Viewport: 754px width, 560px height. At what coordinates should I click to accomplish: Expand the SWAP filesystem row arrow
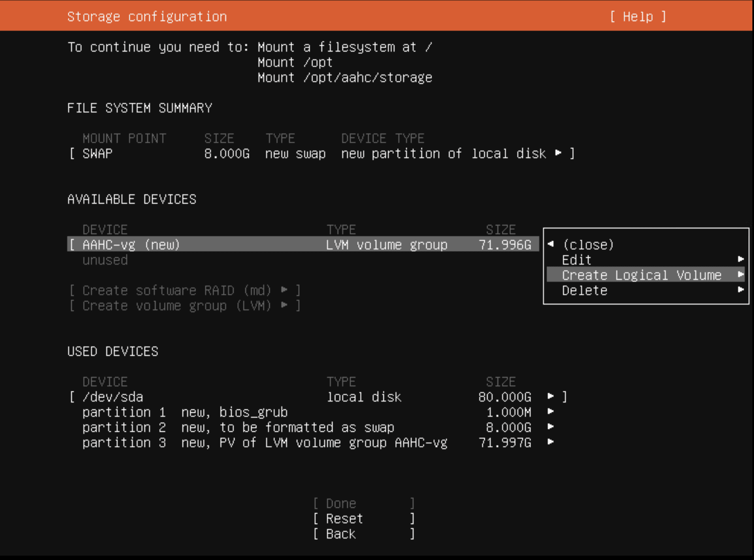(x=558, y=153)
